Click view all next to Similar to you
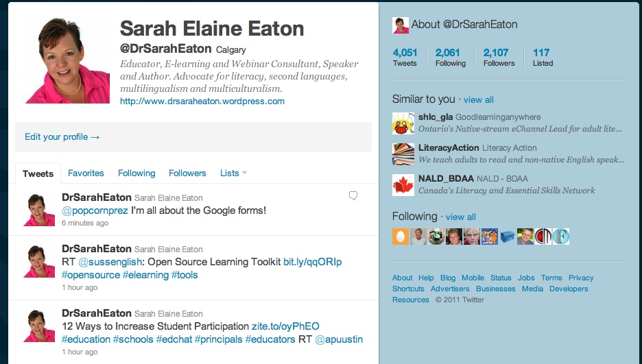642x364 pixels. (x=478, y=100)
